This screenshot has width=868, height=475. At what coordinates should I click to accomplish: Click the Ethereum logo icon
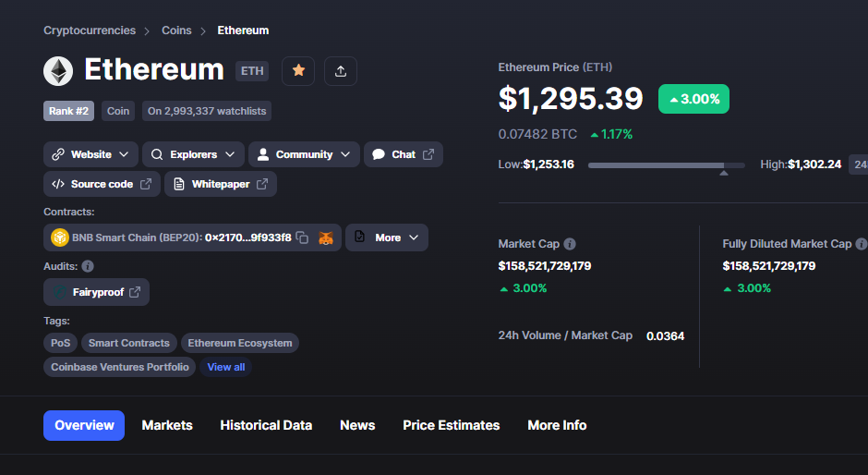[58, 71]
